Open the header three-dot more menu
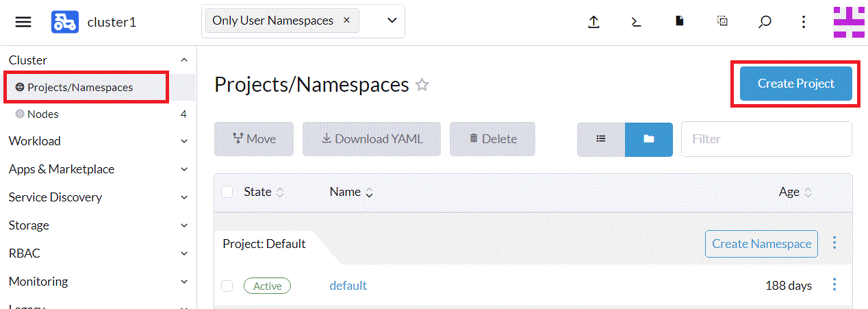This screenshot has height=309, width=868. (x=804, y=22)
